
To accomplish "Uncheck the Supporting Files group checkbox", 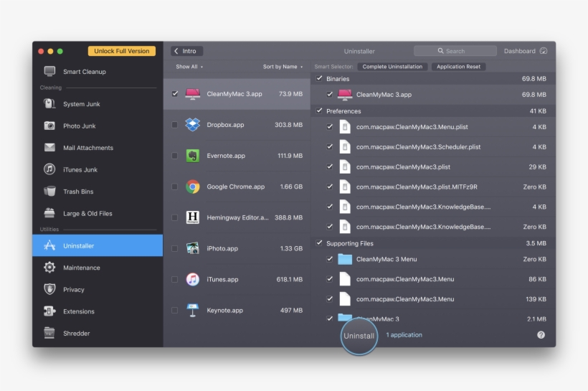I will click(x=319, y=242).
